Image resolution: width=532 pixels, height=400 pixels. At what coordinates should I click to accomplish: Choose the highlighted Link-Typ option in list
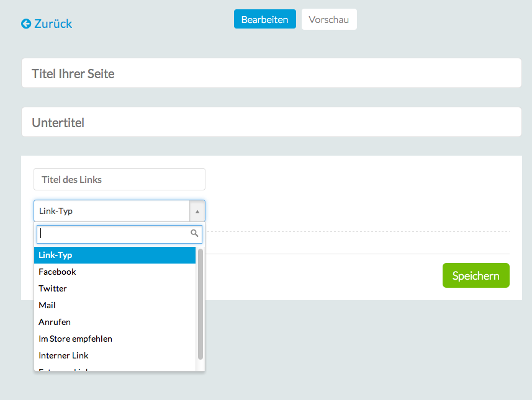[x=114, y=255]
